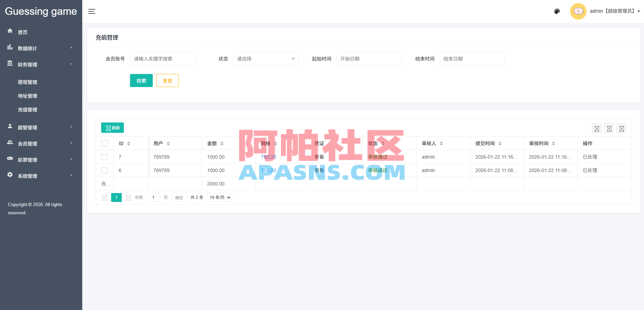The height and width of the screenshot is (310, 644).
Task: Click chevron arrow next to 财务管理
Action: [x=71, y=64]
